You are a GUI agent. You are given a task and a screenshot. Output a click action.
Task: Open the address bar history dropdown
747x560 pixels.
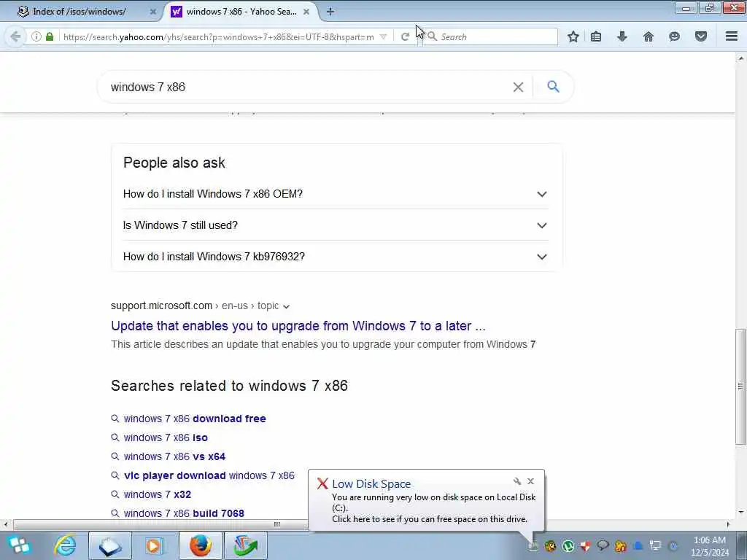click(383, 36)
